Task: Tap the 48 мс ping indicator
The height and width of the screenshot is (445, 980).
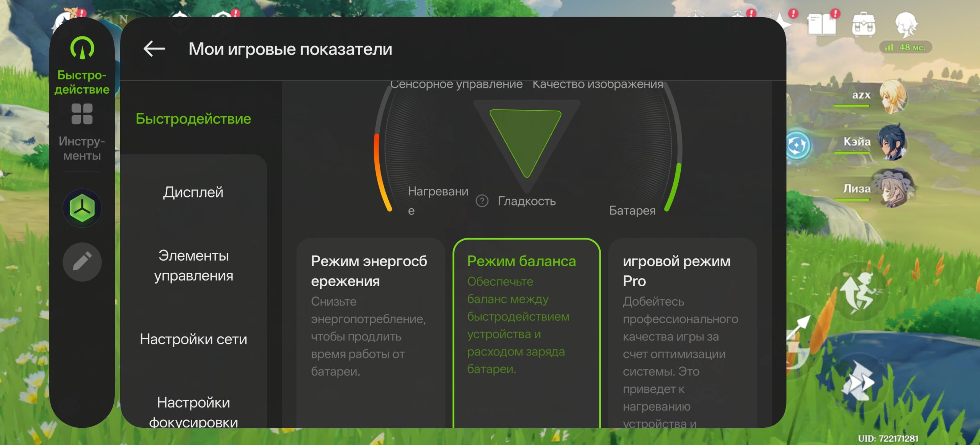Action: pyautogui.click(x=905, y=47)
